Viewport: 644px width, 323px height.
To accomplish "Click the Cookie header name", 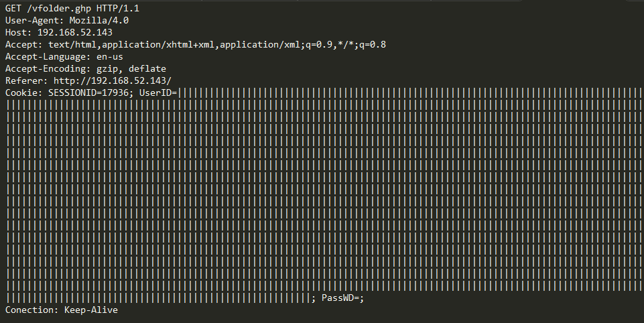I will (x=21, y=92).
